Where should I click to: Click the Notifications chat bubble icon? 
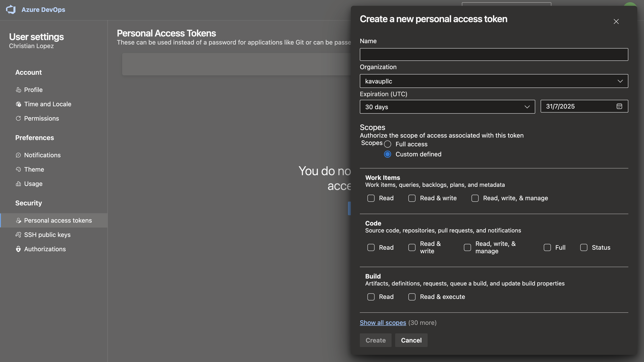(18, 155)
